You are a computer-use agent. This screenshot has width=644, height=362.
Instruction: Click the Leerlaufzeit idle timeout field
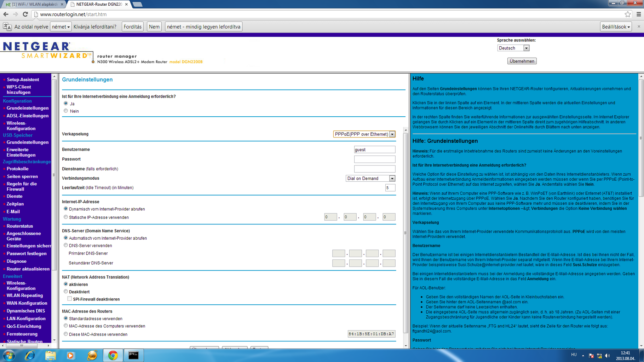point(390,188)
